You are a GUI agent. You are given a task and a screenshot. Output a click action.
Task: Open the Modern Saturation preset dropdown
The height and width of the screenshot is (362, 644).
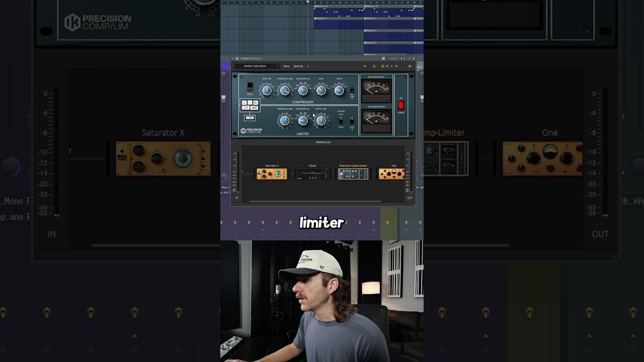coord(257,66)
